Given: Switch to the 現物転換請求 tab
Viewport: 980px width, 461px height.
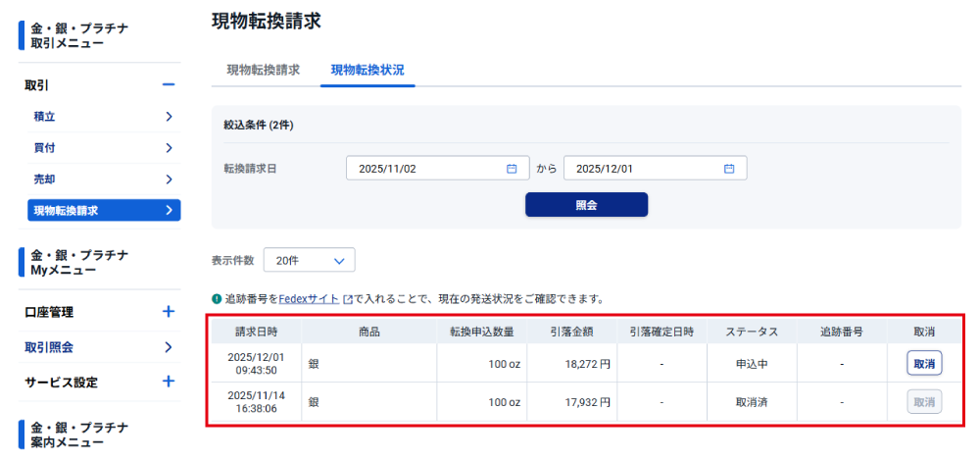Looking at the screenshot, I should (263, 71).
